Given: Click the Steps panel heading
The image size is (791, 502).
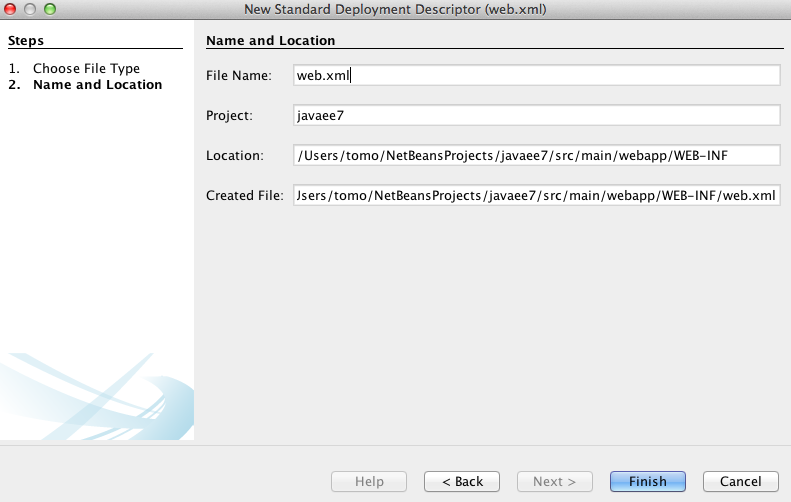Looking at the screenshot, I should tap(26, 40).
